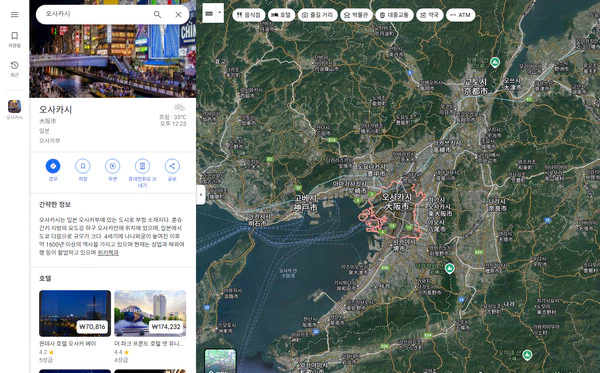
Task: Share Osaka using the share icon
Action: click(x=172, y=166)
